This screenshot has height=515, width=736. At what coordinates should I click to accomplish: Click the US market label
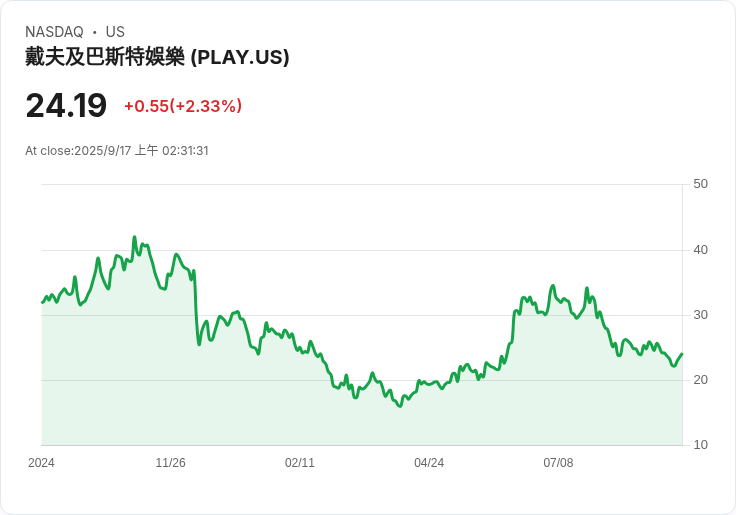(115, 32)
